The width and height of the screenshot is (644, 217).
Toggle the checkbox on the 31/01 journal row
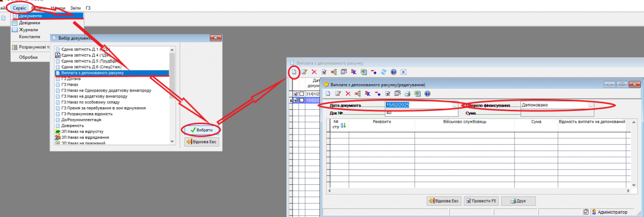click(x=302, y=94)
